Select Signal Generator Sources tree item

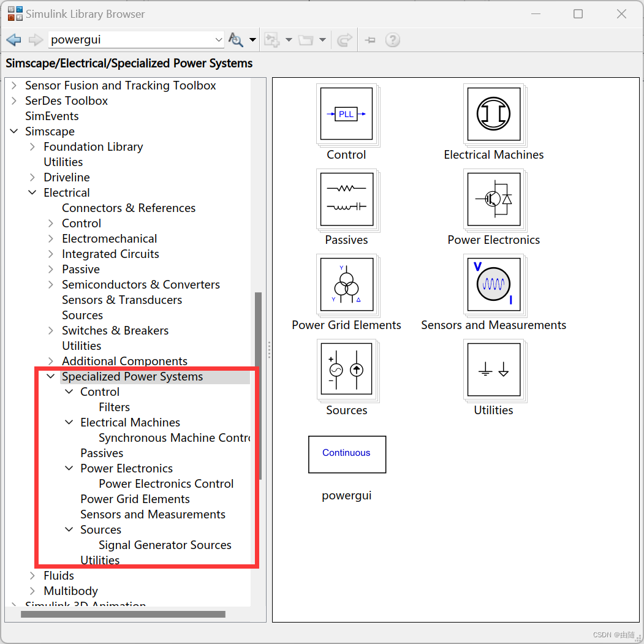165,545
